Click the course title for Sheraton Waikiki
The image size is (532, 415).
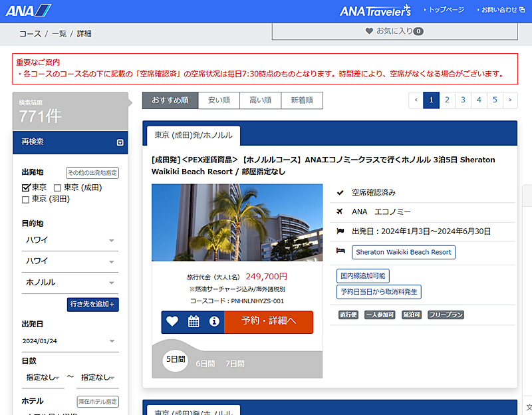point(323,166)
